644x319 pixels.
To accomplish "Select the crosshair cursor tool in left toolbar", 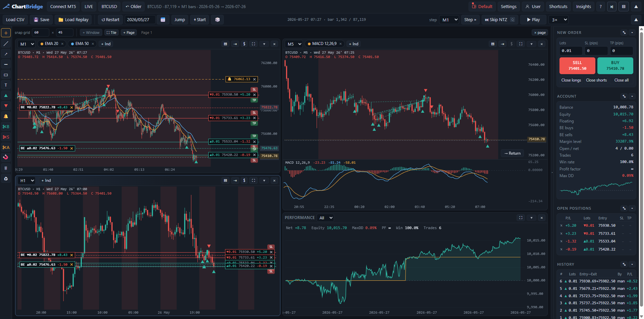I will (x=6, y=33).
